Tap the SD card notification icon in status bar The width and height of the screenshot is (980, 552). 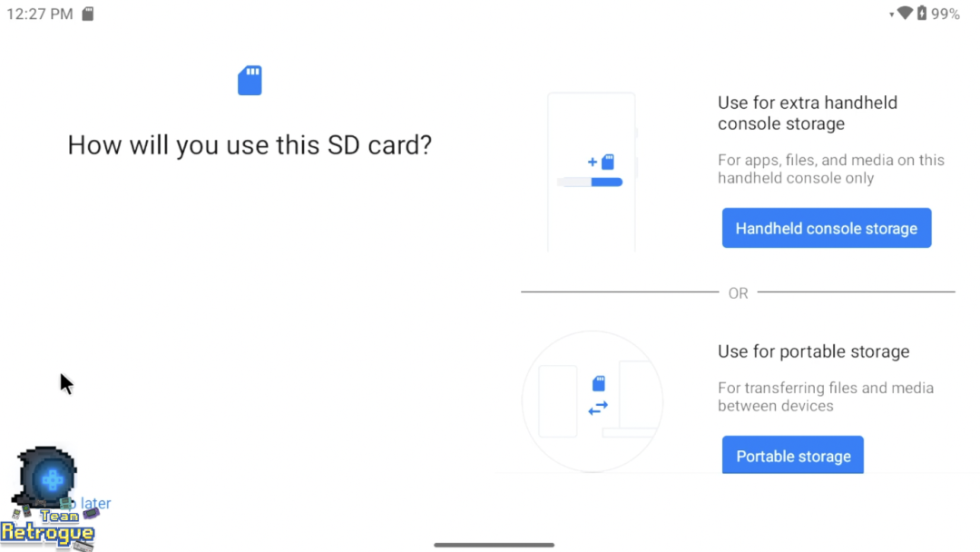coord(88,14)
